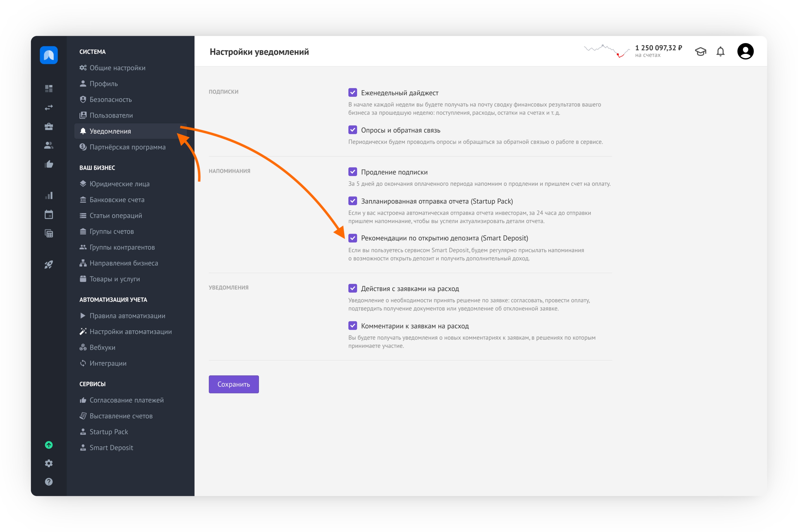Image resolution: width=798 pixels, height=532 pixels.
Task: Open Группы контрагентов menu item
Action: click(x=130, y=247)
